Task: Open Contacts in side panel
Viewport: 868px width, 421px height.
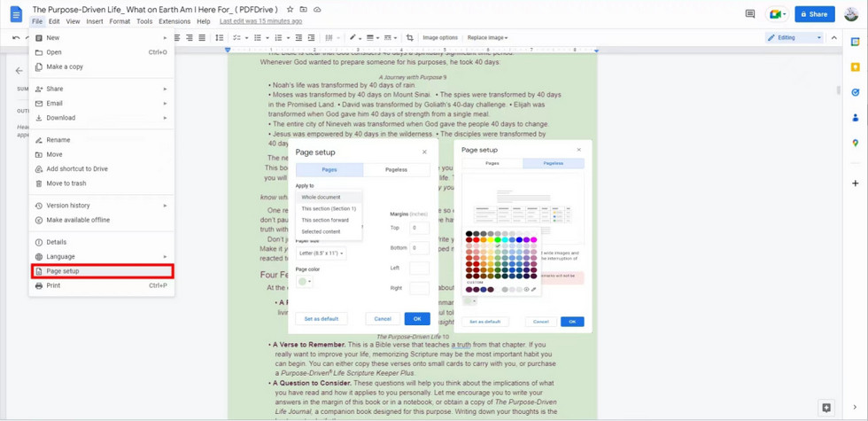Action: [x=856, y=117]
